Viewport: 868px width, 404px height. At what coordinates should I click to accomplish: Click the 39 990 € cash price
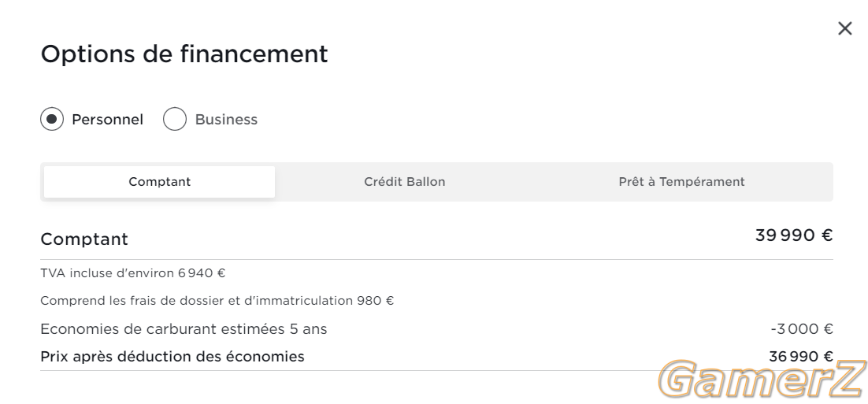(x=794, y=235)
